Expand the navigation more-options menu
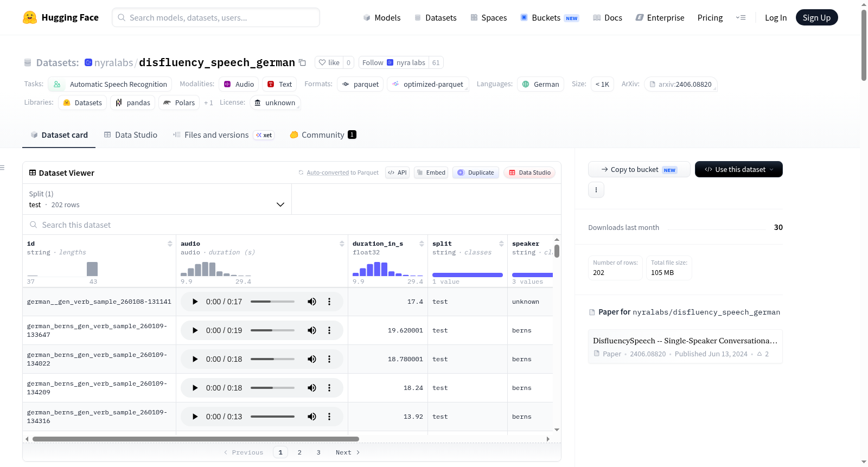The width and height of the screenshot is (868, 467). [741, 17]
